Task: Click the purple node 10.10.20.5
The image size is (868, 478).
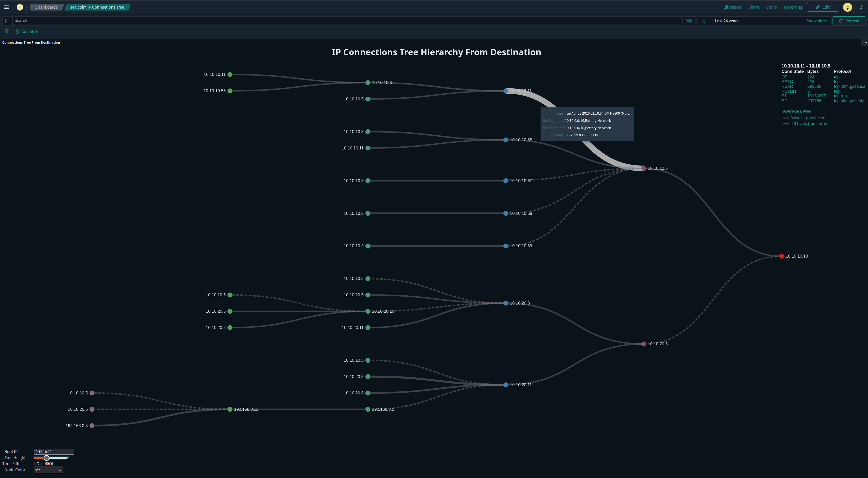Action: (x=643, y=344)
